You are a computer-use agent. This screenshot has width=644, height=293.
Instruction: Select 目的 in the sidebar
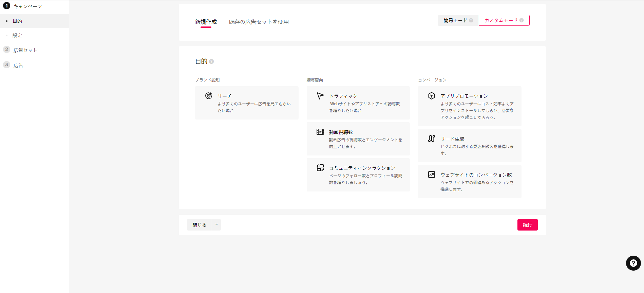point(17,21)
